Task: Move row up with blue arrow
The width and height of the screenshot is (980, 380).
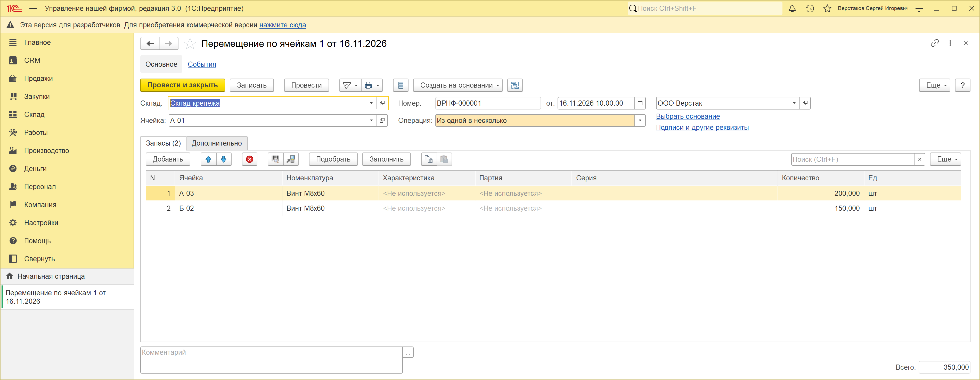Action: click(x=208, y=159)
